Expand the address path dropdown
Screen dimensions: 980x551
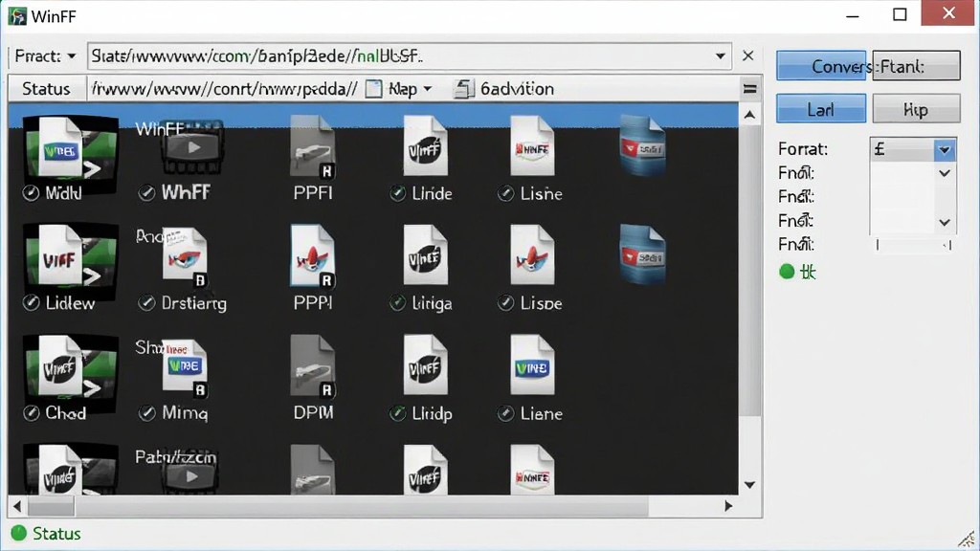pyautogui.click(x=720, y=56)
